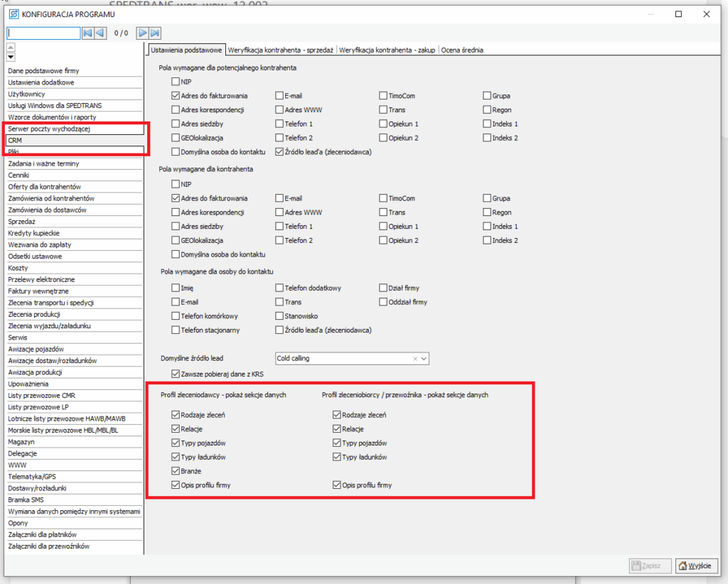Open the Domyślne źródło lead dropdown

tap(424, 359)
